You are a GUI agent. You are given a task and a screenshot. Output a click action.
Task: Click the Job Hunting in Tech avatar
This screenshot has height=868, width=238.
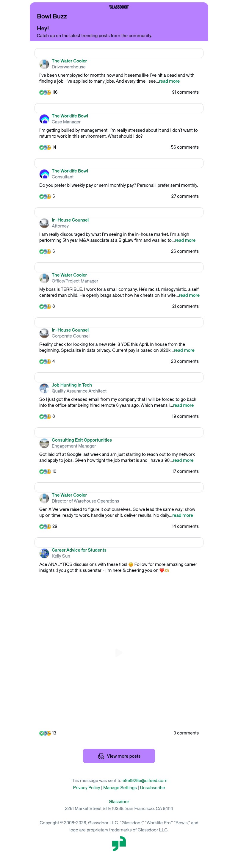point(44,388)
